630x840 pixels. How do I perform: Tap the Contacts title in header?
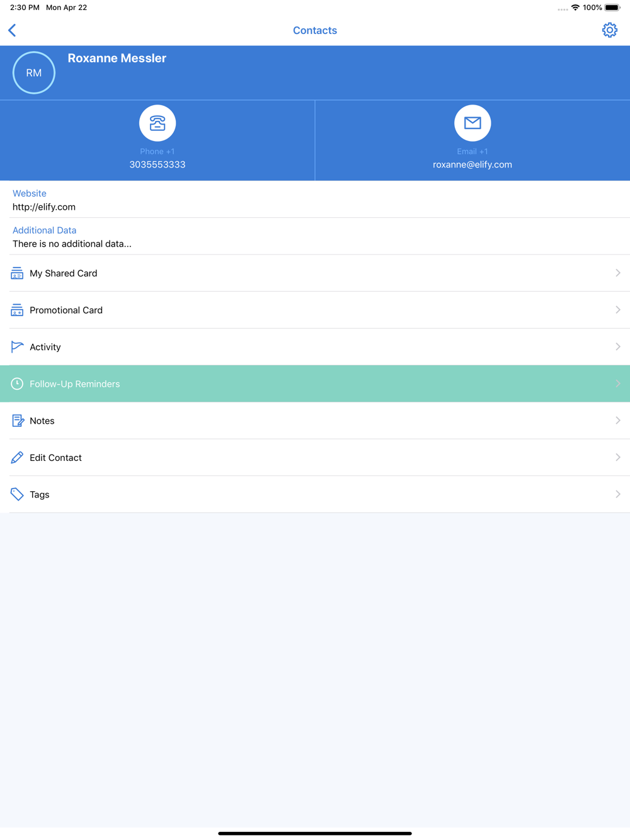315,30
